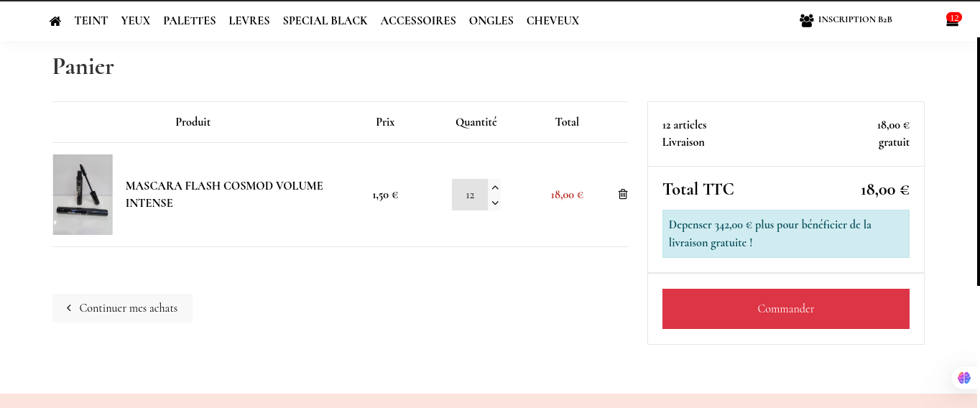Screen dimensions: 980x408
Task: Open the ACCESSOIRES menu
Action: pyautogui.click(x=418, y=21)
